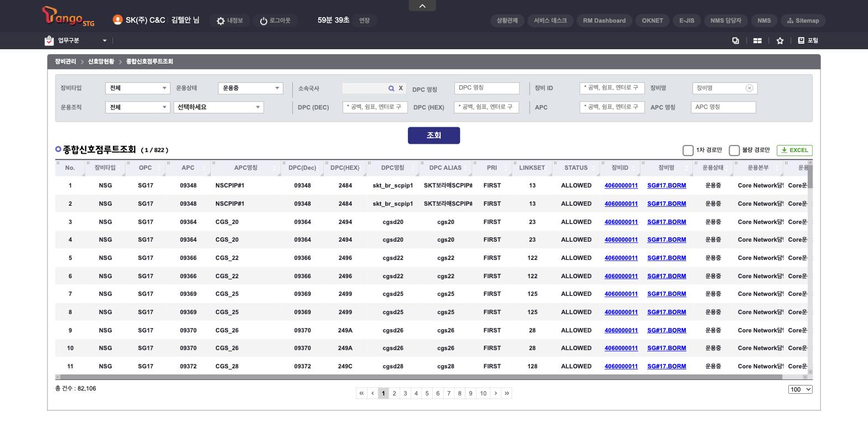Open RM Dashboard from the top bar
The height and width of the screenshot is (427, 868).
pyautogui.click(x=604, y=20)
